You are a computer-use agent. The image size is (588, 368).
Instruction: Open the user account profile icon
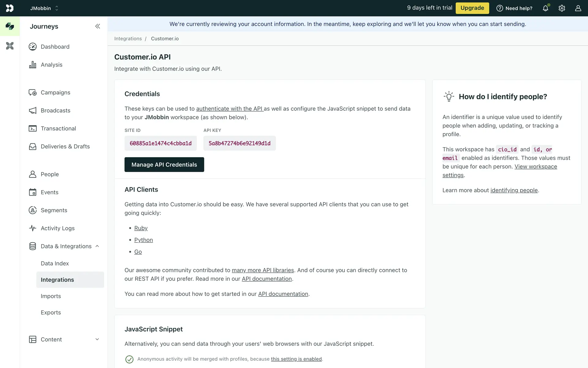point(578,8)
